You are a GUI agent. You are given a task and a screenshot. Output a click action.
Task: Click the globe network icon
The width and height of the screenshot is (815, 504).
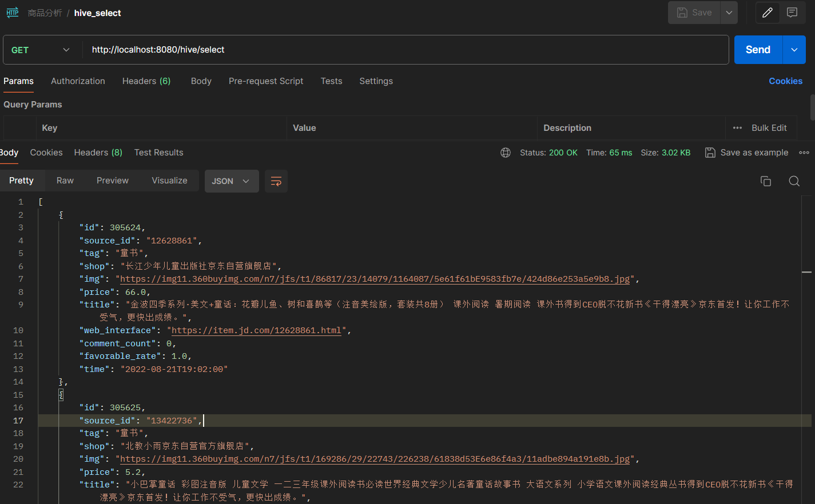tap(506, 153)
